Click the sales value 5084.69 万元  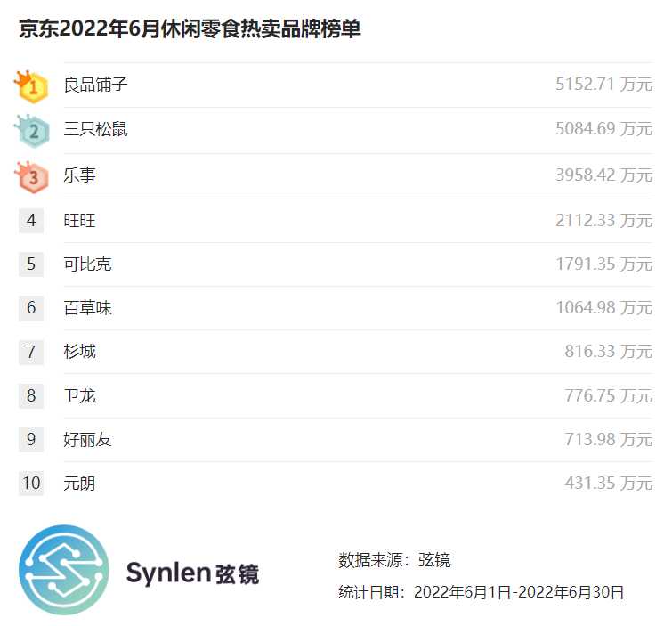(603, 129)
